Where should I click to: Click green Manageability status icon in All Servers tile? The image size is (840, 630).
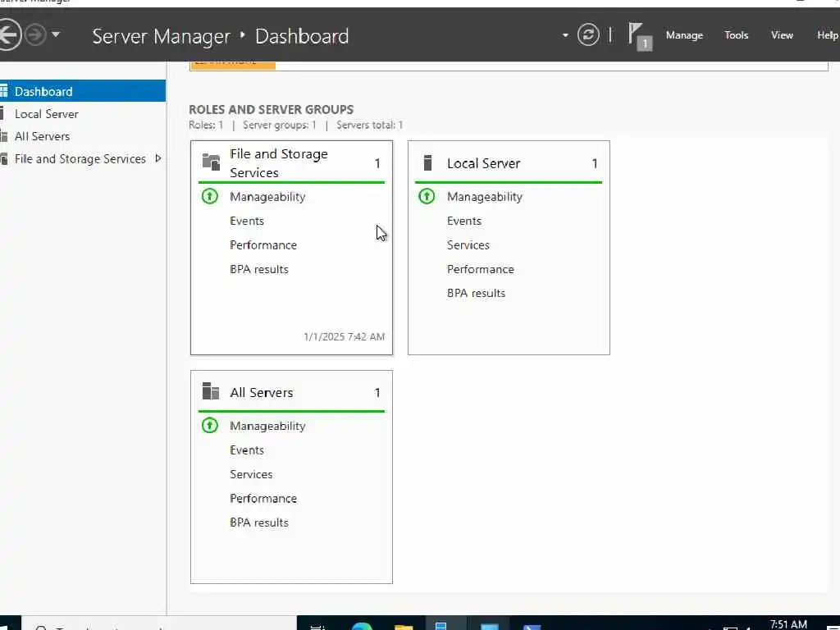(x=210, y=426)
